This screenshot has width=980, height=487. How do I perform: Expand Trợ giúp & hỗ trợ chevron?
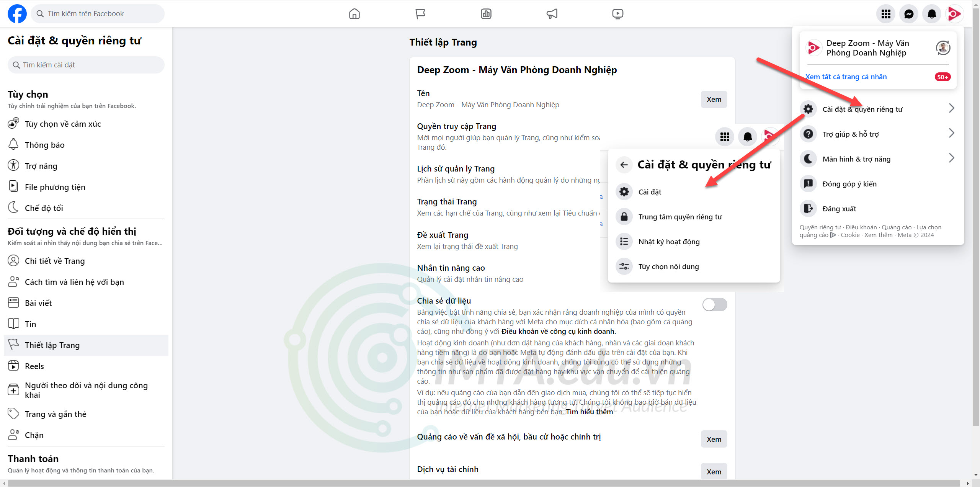951,133
